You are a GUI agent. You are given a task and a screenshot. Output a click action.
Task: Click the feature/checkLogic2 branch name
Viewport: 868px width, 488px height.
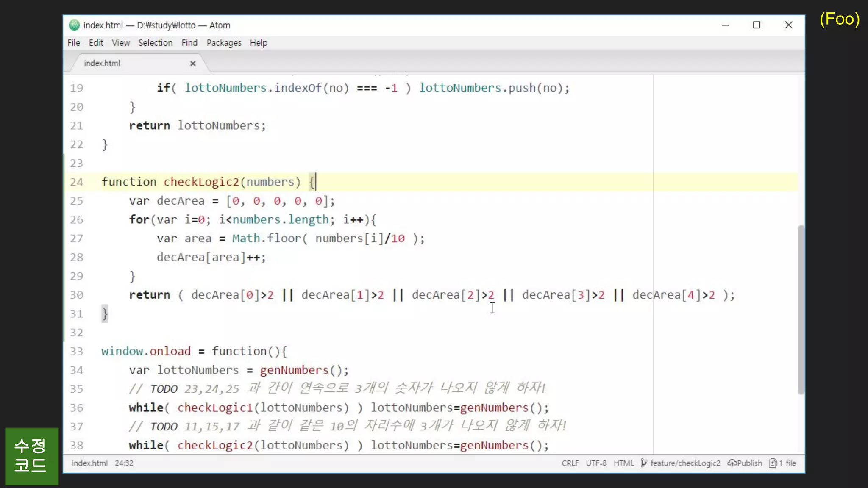[685, 463]
